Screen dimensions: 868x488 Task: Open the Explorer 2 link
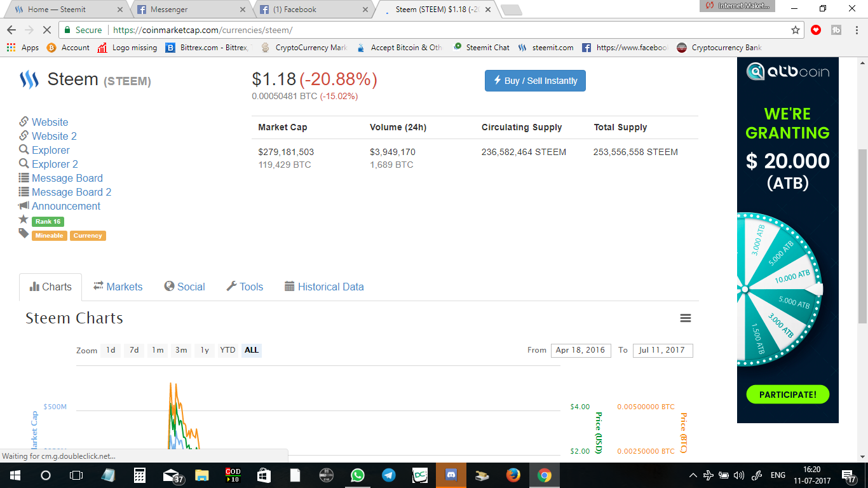(x=55, y=164)
